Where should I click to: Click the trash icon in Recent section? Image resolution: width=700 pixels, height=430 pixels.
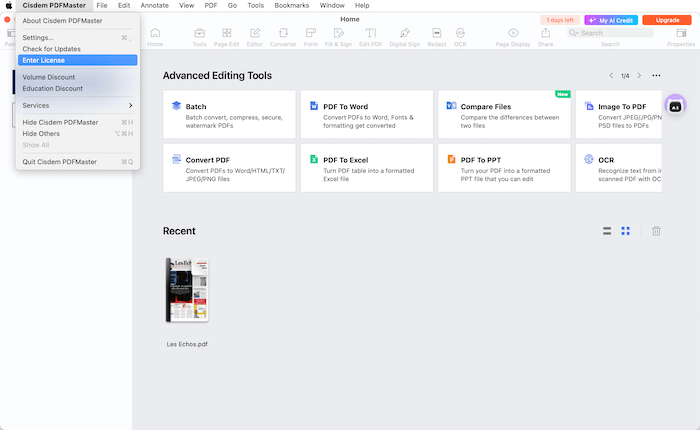[x=656, y=231]
